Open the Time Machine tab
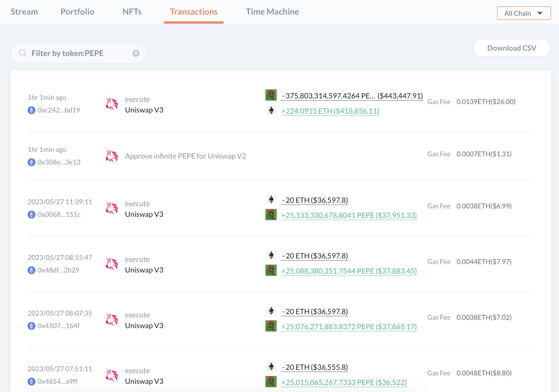559x392 pixels. (272, 12)
